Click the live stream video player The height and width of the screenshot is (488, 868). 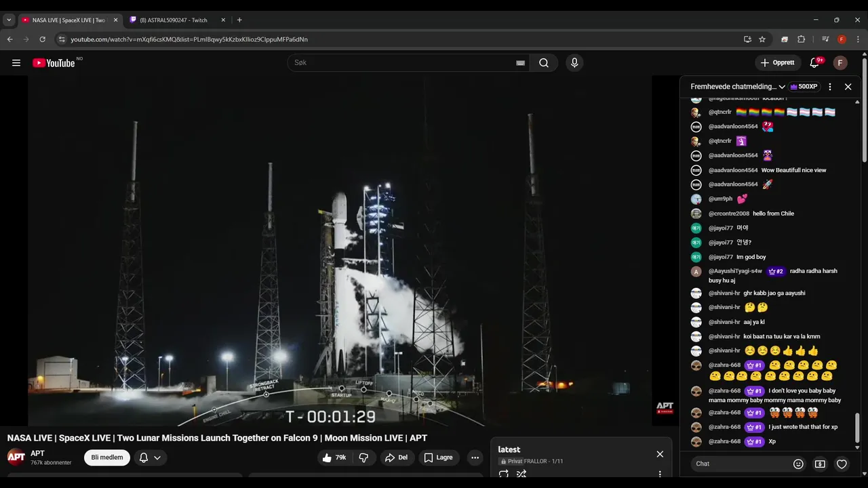point(340,251)
